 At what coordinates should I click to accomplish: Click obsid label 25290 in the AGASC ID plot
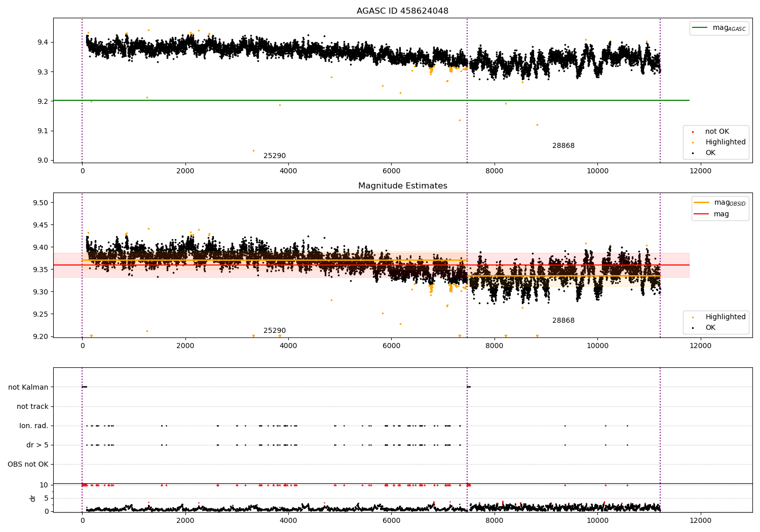[x=275, y=156]
